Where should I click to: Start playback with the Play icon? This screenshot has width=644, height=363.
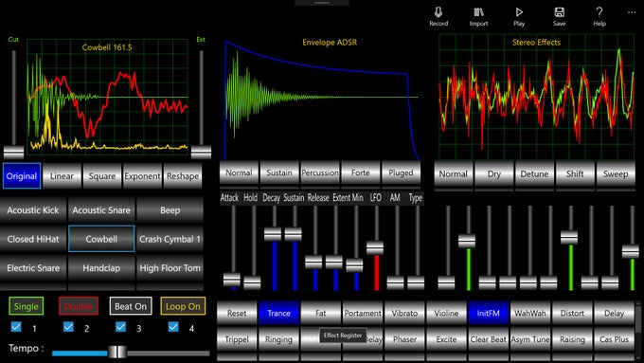(x=519, y=12)
